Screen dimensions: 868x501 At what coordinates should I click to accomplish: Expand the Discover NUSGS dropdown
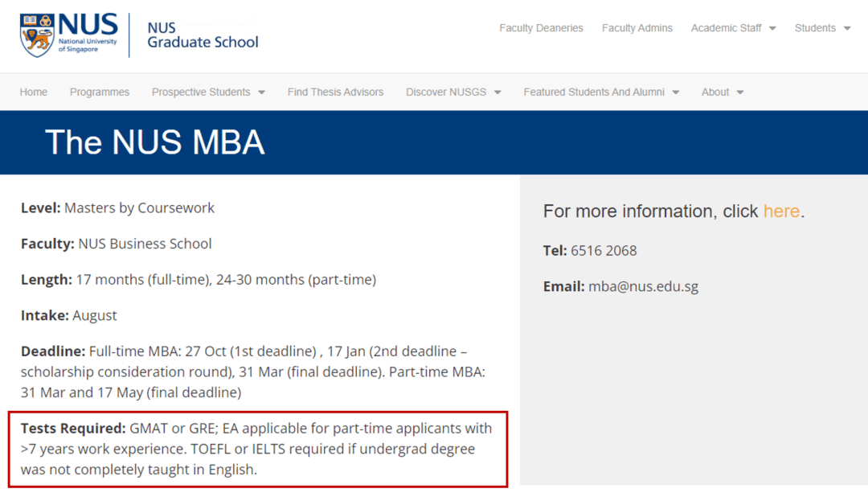click(x=497, y=92)
